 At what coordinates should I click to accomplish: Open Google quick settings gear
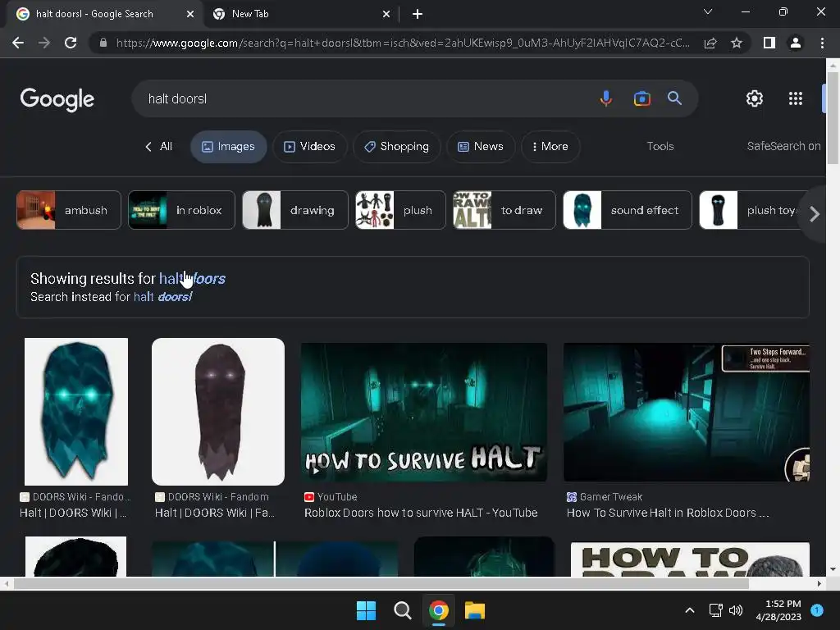(755, 98)
